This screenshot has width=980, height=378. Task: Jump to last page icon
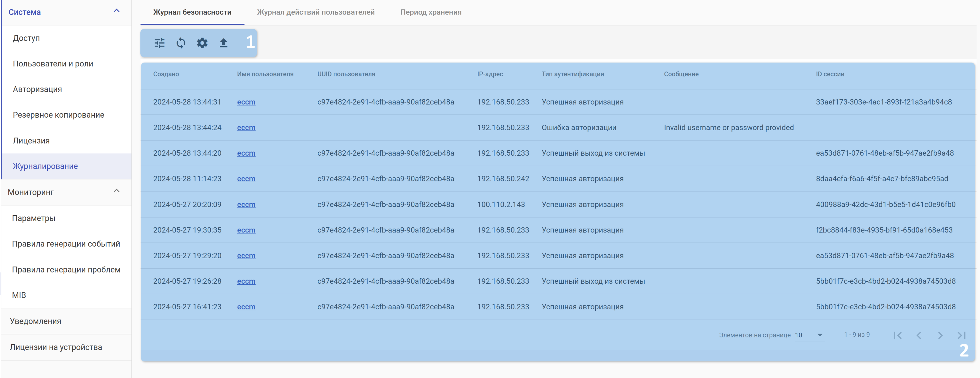(961, 335)
